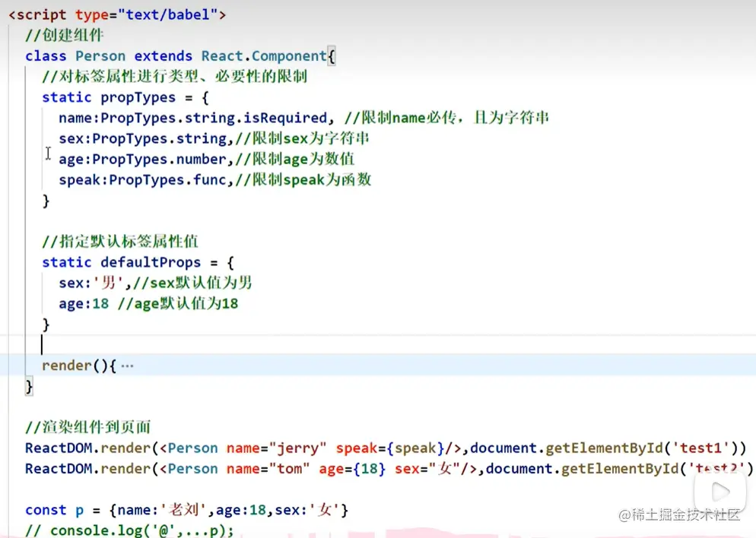This screenshot has width=756, height=538.
Task: Click the "sex:'男'" default value line
Action: (155, 283)
